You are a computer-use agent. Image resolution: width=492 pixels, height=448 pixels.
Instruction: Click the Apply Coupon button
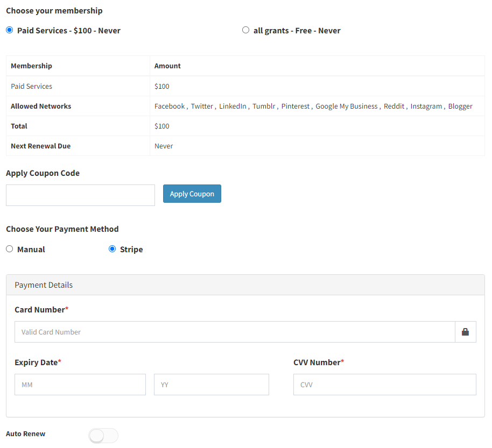(x=192, y=194)
